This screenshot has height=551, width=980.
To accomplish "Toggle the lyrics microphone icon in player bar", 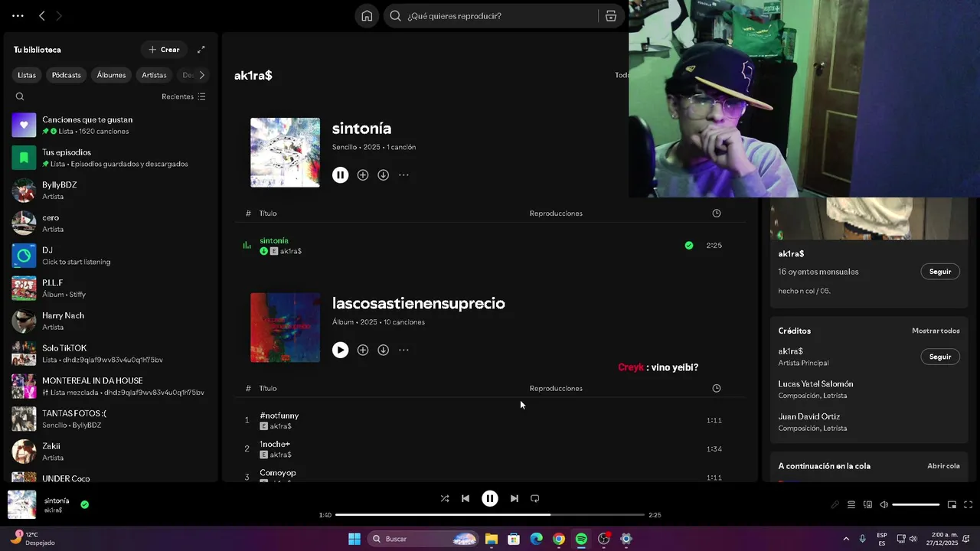I will (x=835, y=505).
